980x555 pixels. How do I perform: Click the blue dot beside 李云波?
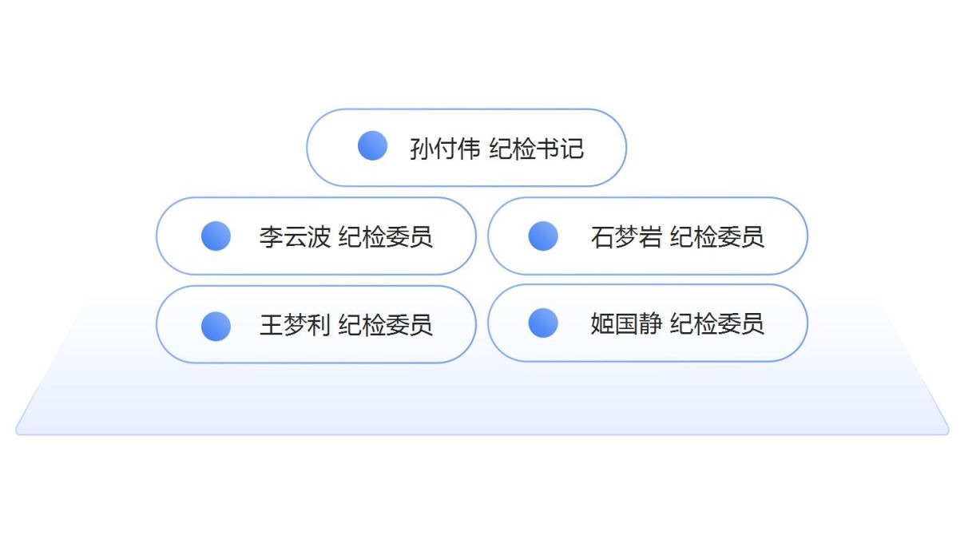(216, 236)
